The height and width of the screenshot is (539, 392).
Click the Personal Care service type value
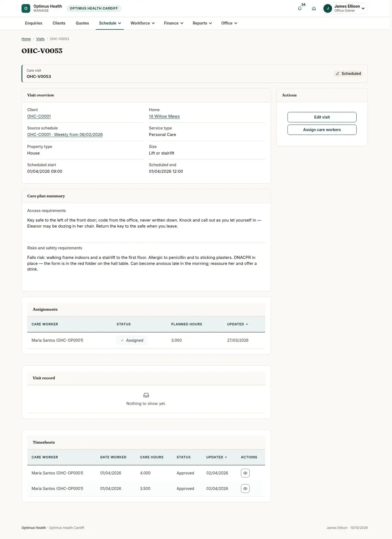[162, 135]
